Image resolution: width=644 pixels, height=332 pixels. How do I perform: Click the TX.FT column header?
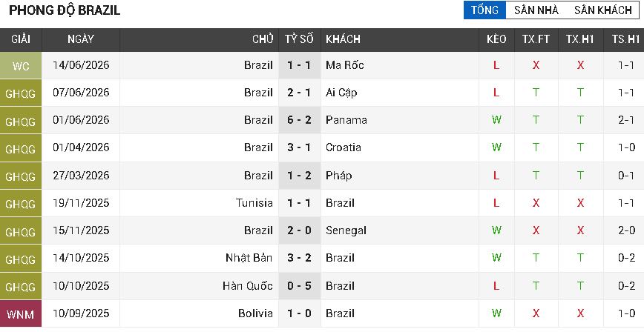coord(536,39)
